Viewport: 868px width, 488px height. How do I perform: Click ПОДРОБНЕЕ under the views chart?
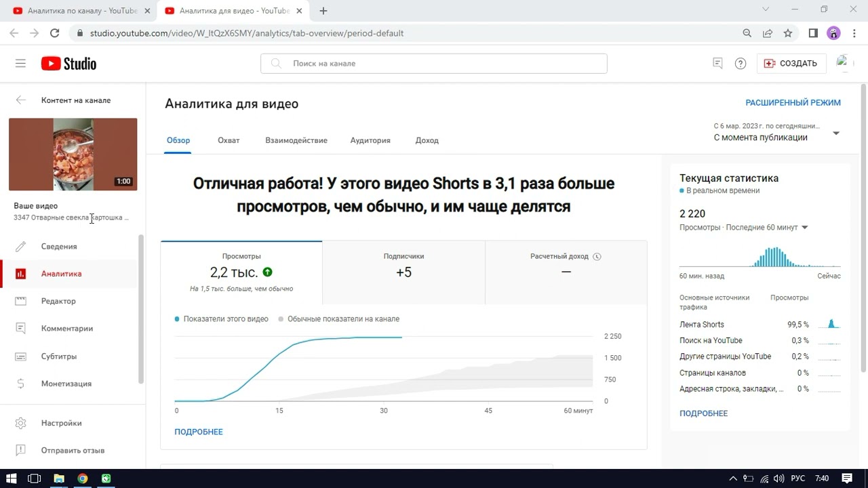tap(199, 432)
